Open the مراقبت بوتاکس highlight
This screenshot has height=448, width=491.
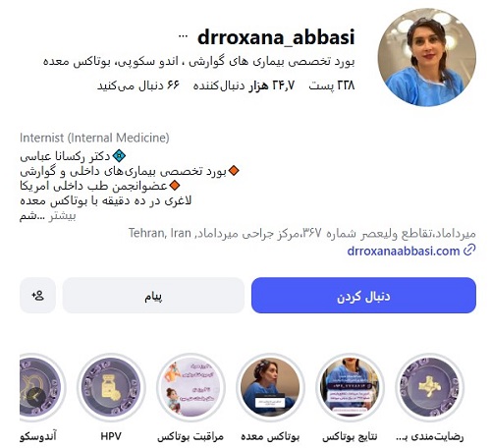tap(191, 387)
